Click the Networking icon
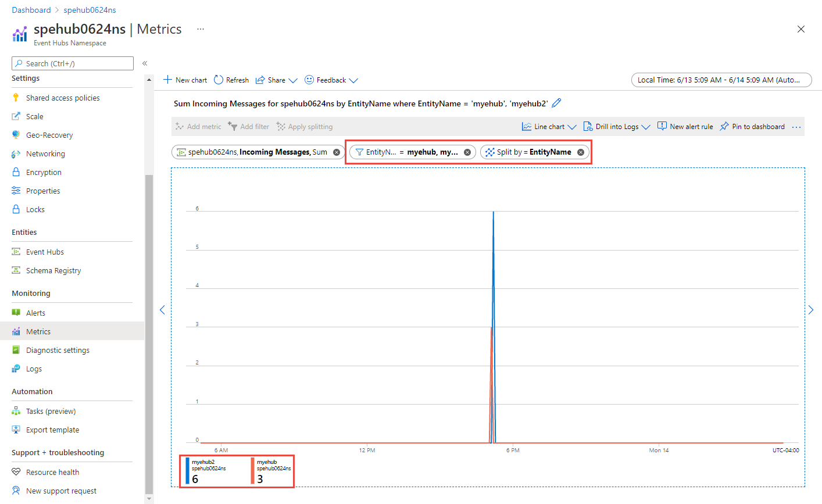The width and height of the screenshot is (822, 504). (x=16, y=153)
